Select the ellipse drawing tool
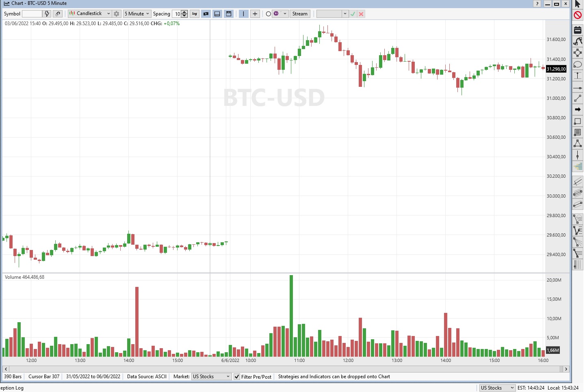 578,65
